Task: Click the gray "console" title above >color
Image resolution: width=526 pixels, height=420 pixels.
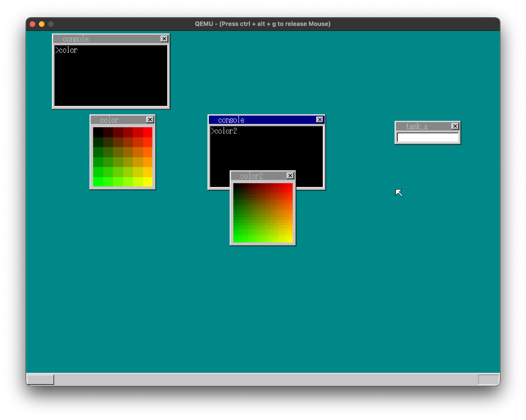Action: click(76, 39)
